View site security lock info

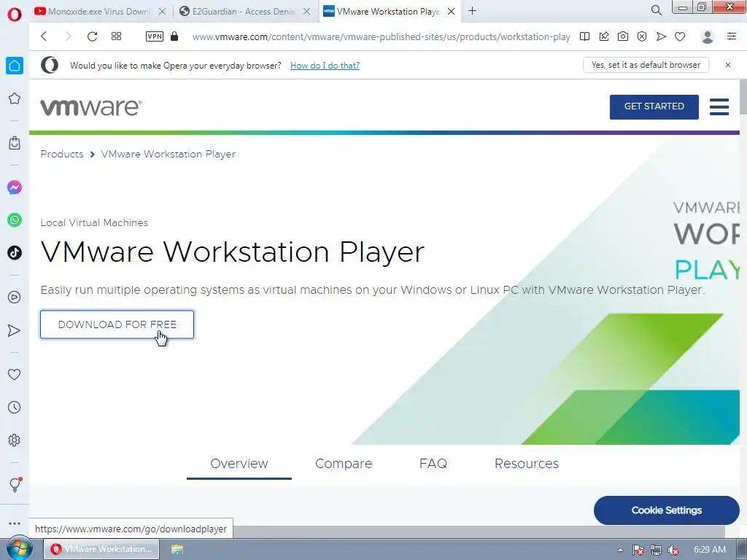[x=174, y=36]
